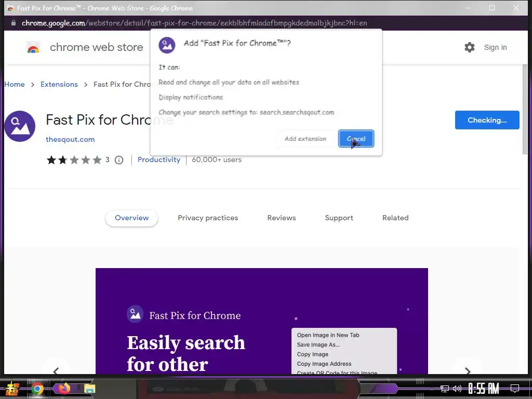Click the fifth rating star
This screenshot has width=532, height=399.
(97, 160)
